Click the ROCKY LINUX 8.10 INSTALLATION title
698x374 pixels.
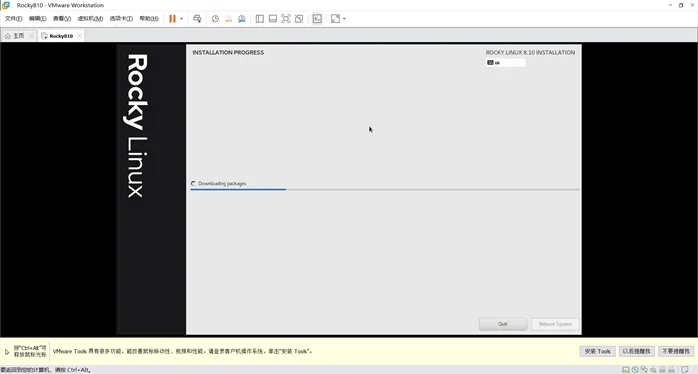pos(530,53)
